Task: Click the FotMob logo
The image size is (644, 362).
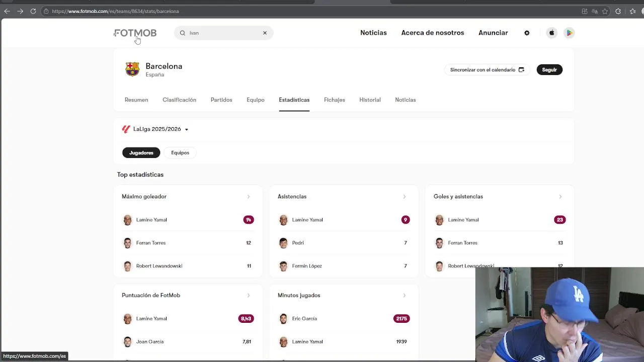Action: coord(135,33)
